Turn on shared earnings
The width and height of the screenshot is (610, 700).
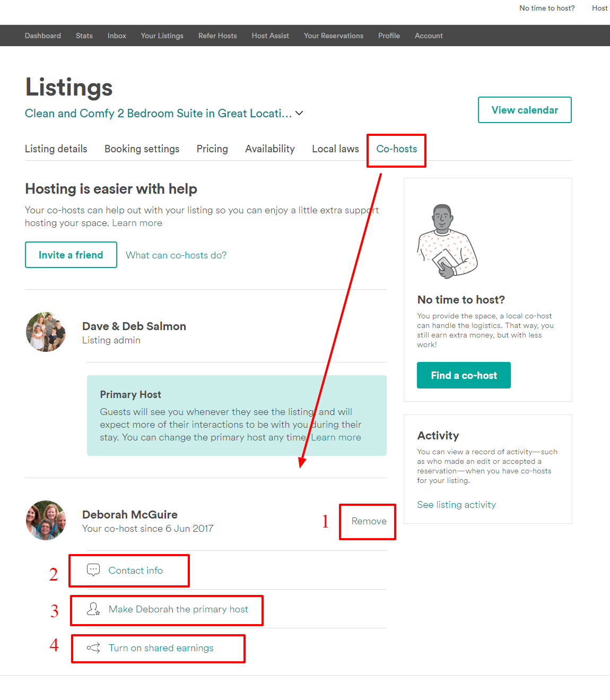161,648
